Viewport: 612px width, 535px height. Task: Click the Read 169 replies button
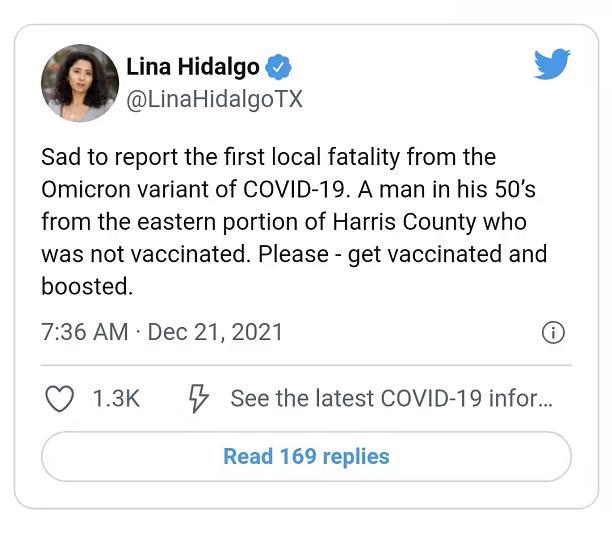(x=306, y=457)
